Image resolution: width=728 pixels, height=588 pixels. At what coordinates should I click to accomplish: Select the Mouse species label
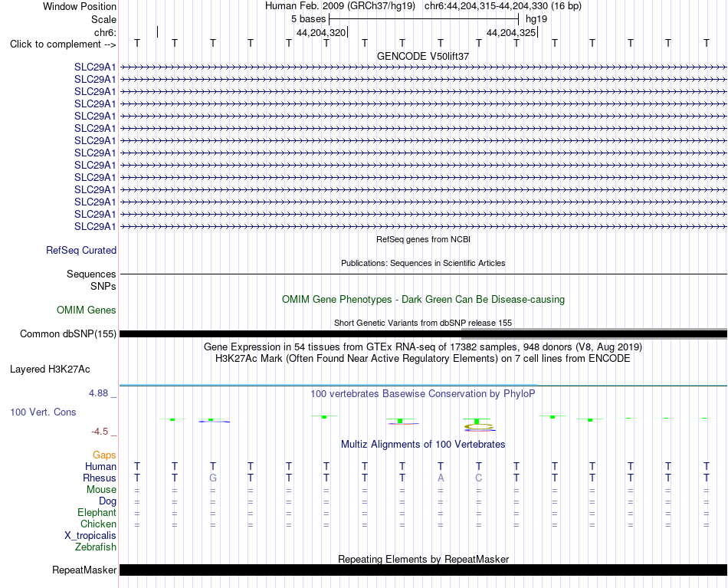[x=101, y=490]
